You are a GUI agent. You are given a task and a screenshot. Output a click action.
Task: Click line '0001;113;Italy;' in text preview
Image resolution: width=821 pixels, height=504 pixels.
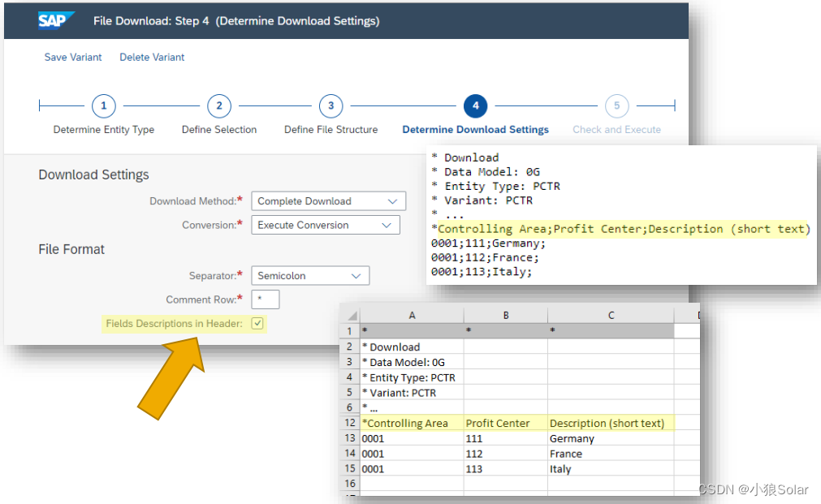pos(482,272)
